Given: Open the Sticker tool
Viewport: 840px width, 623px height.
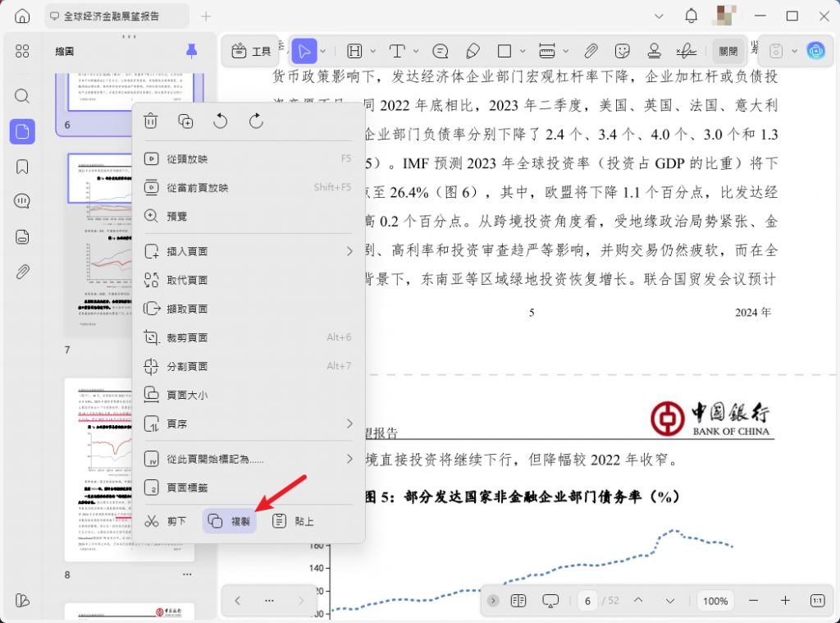Looking at the screenshot, I should click(622, 52).
